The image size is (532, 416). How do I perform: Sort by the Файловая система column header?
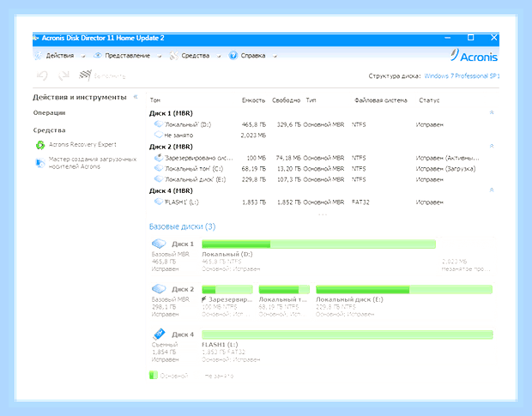[x=381, y=100]
